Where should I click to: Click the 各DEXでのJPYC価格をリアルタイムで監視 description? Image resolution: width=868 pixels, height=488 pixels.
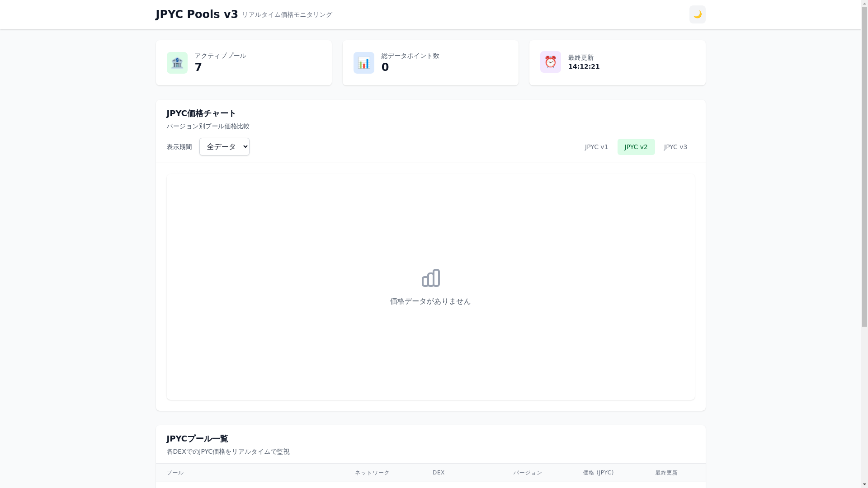tap(228, 452)
